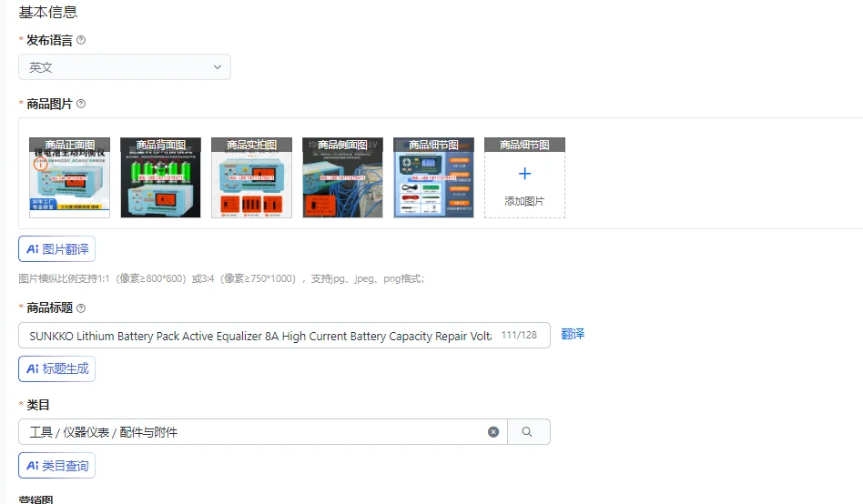The height and width of the screenshot is (504, 863).
Task: Click the 商品标题 field label
Action: point(49,308)
